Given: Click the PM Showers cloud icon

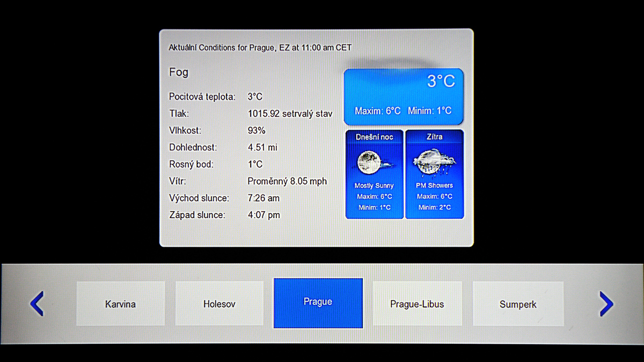Looking at the screenshot, I should tap(435, 162).
